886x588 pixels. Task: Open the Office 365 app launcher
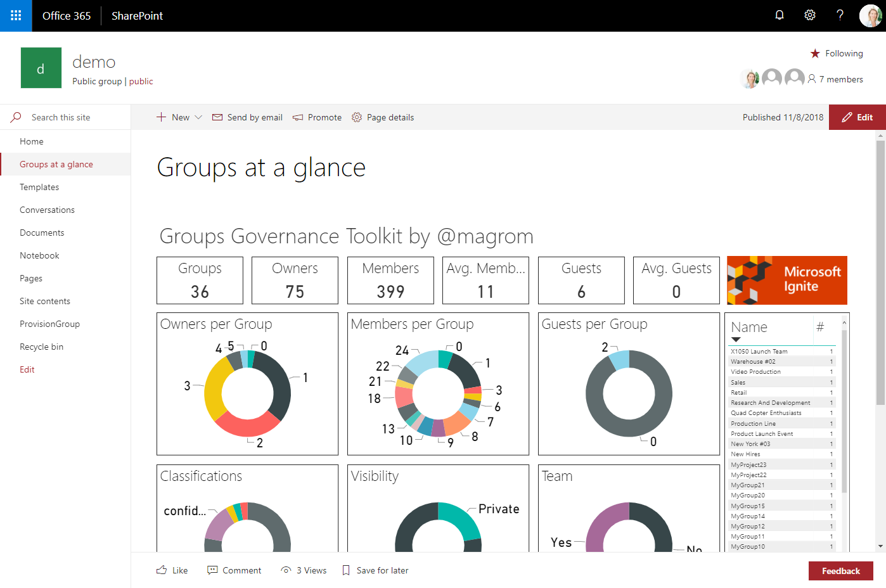16,16
